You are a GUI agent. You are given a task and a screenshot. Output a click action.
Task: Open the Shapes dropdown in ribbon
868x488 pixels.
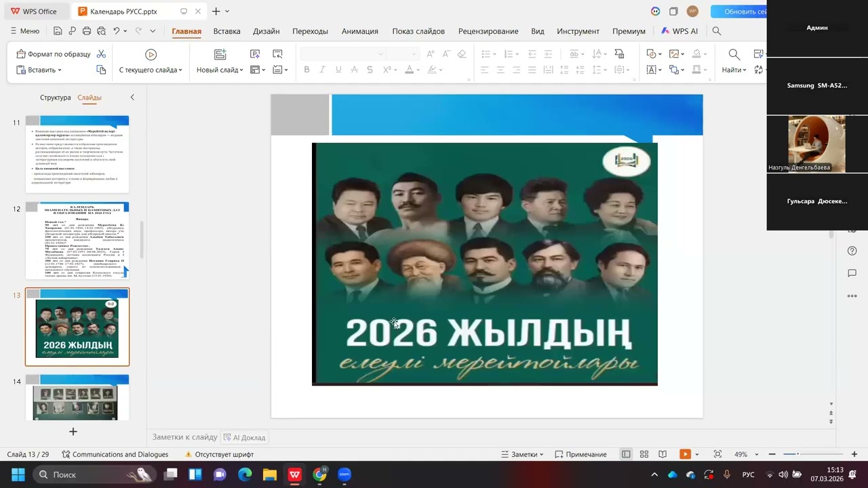(x=654, y=54)
